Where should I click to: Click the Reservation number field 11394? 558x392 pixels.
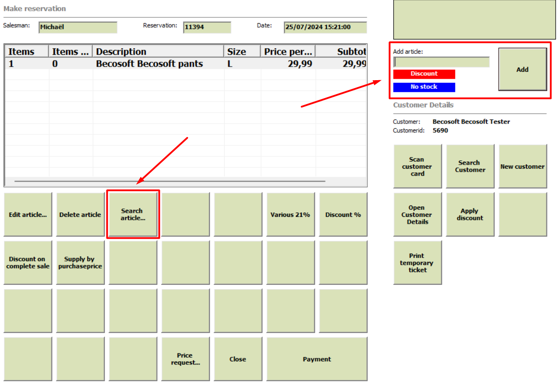coord(207,27)
